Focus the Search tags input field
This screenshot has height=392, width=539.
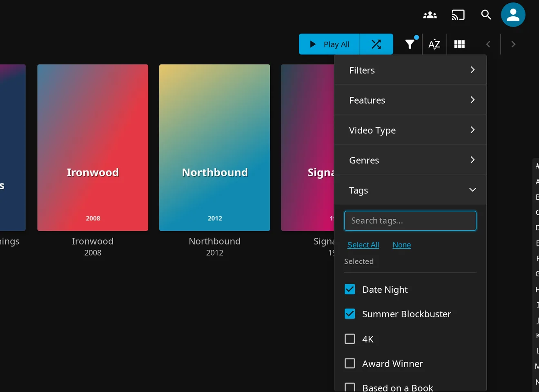click(410, 221)
